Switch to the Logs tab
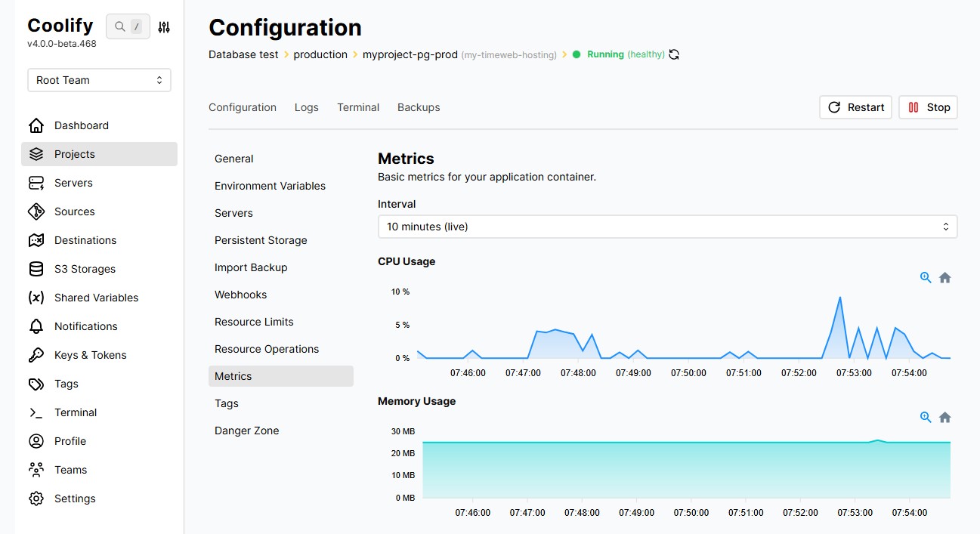 307,107
